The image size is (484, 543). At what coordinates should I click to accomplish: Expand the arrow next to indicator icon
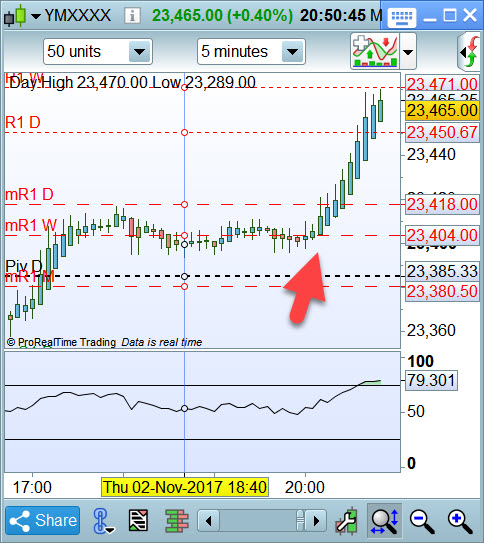pos(408,52)
